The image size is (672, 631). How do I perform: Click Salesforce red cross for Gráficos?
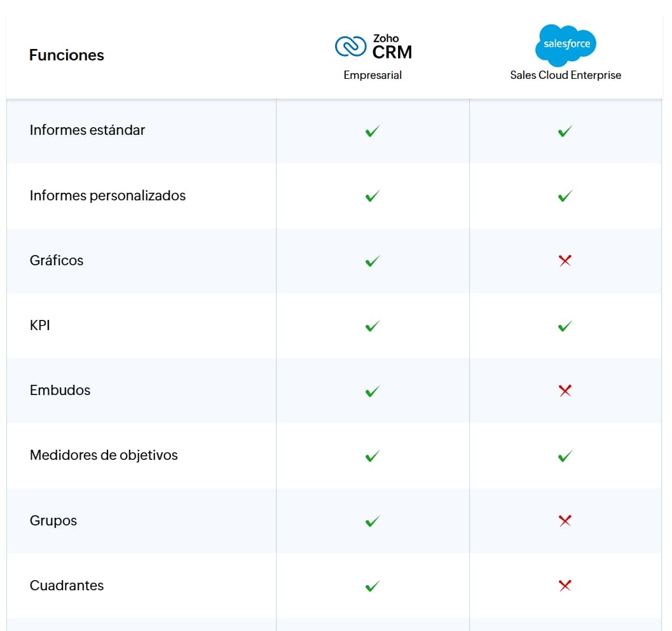click(x=565, y=261)
